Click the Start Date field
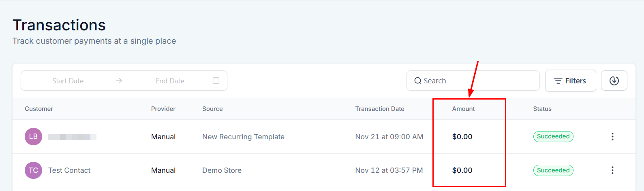 click(68, 81)
